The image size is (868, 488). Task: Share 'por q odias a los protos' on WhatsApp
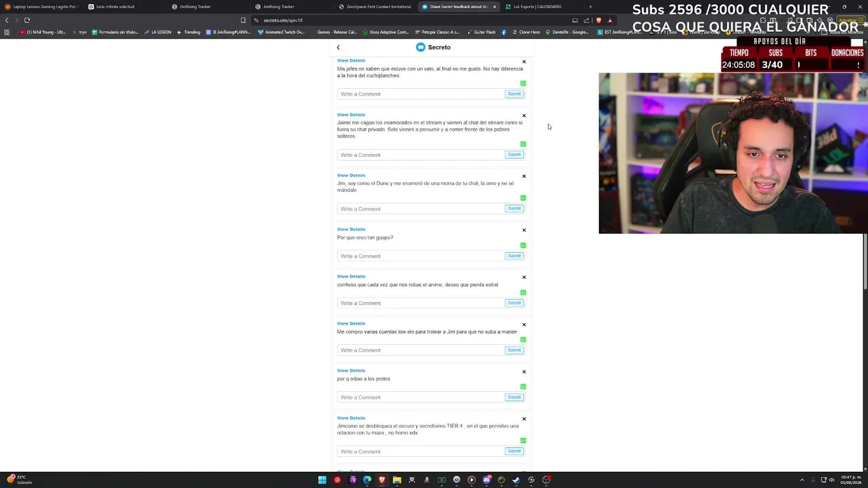[523, 387]
